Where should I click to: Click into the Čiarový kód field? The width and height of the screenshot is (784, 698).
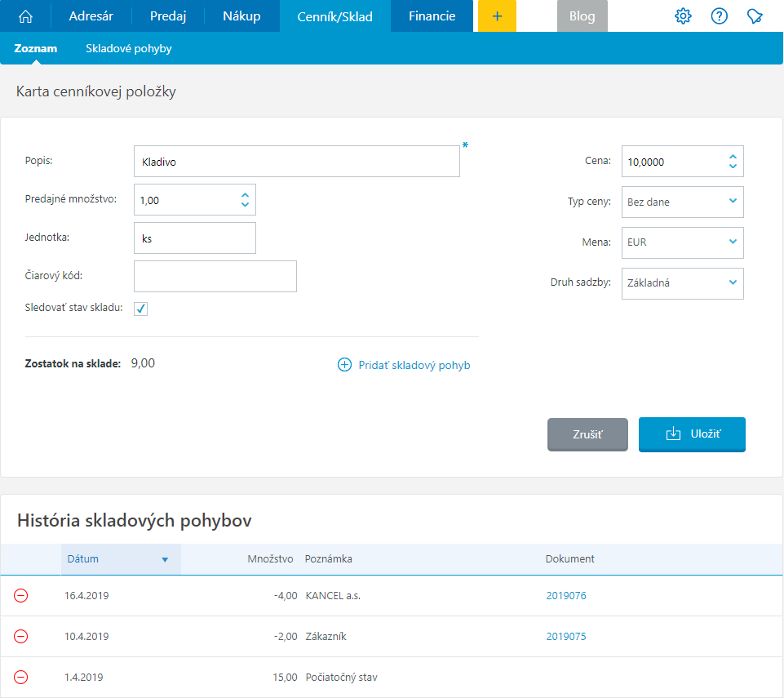215,277
